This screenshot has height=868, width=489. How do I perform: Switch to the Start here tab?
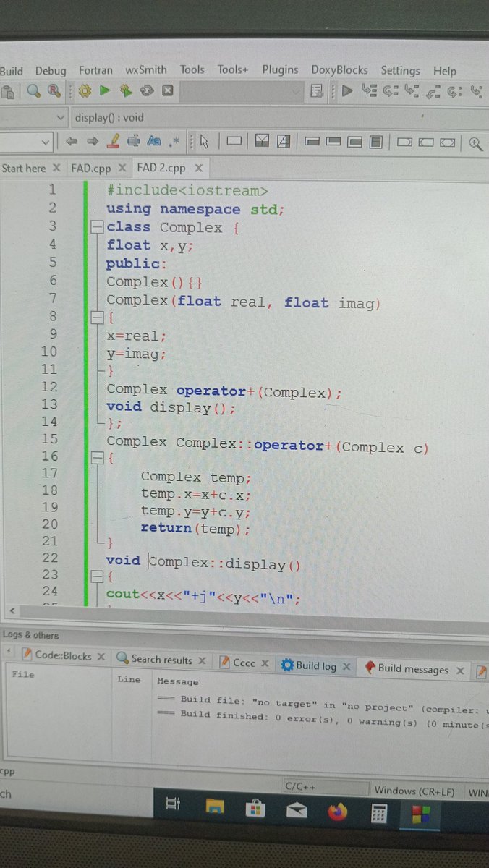point(24,169)
